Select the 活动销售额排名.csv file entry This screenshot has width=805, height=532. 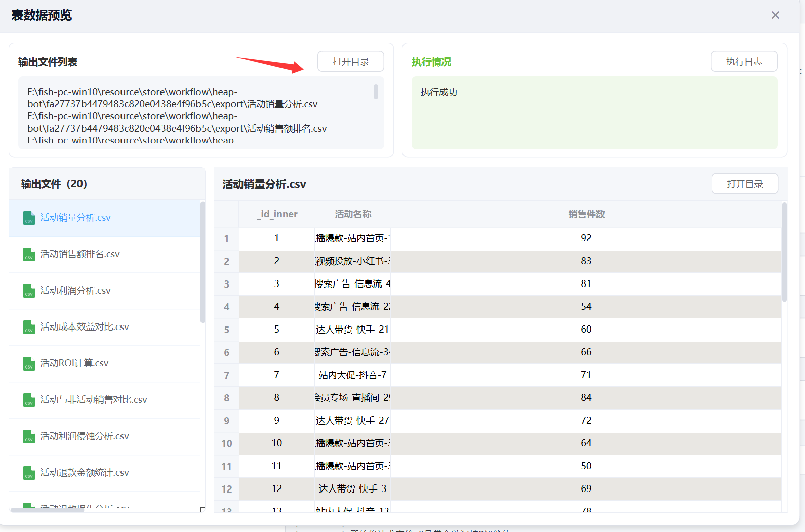pyautogui.click(x=80, y=254)
